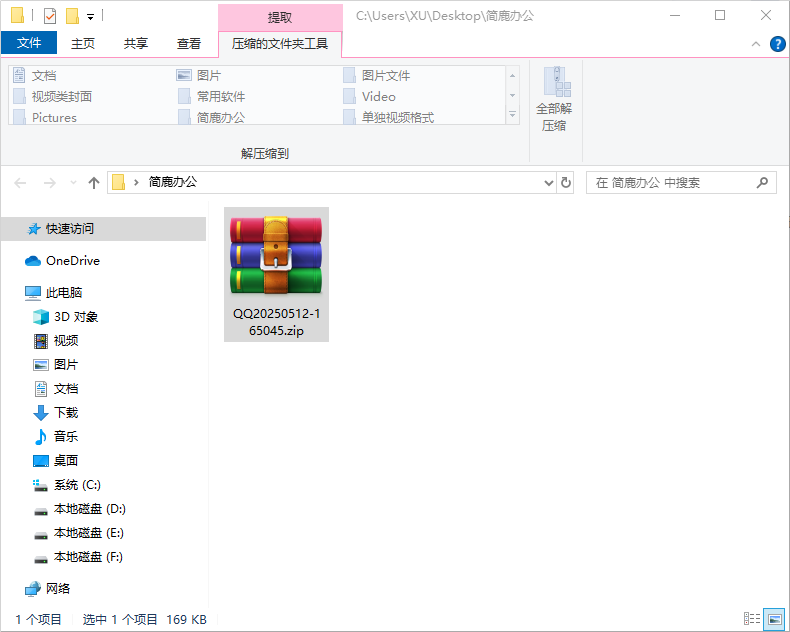Click the folder icon in title bar
The height and width of the screenshot is (632, 790).
coord(18,16)
